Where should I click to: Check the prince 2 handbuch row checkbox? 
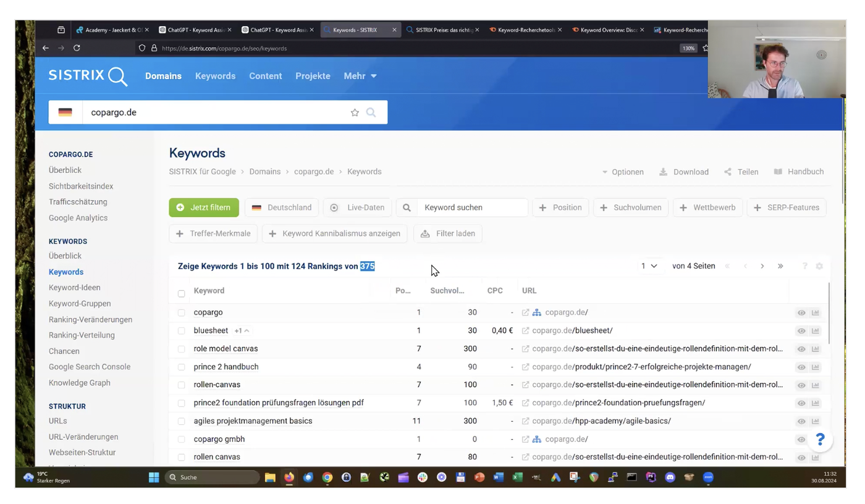pos(181,367)
